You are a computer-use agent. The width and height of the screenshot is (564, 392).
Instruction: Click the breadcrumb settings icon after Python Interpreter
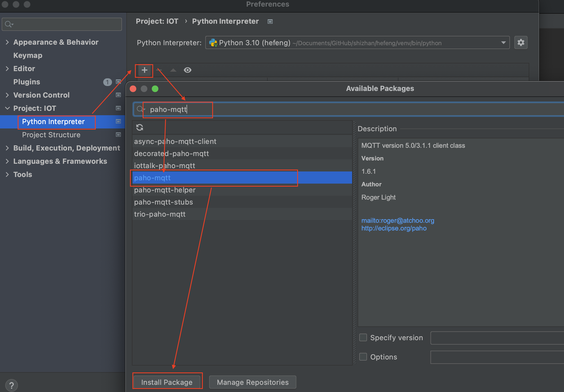coord(270,22)
